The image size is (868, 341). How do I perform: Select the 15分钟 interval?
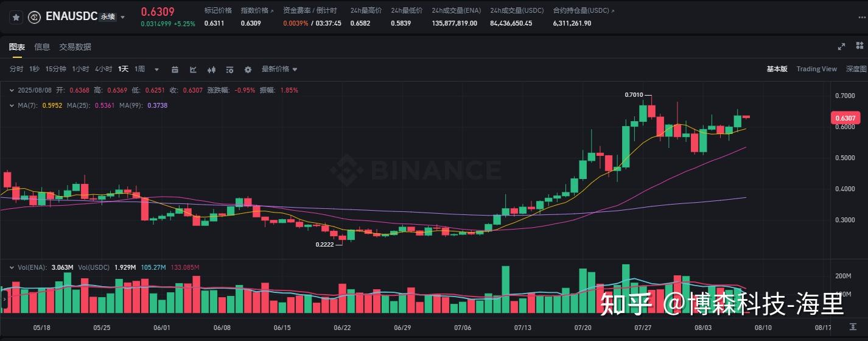coord(55,69)
